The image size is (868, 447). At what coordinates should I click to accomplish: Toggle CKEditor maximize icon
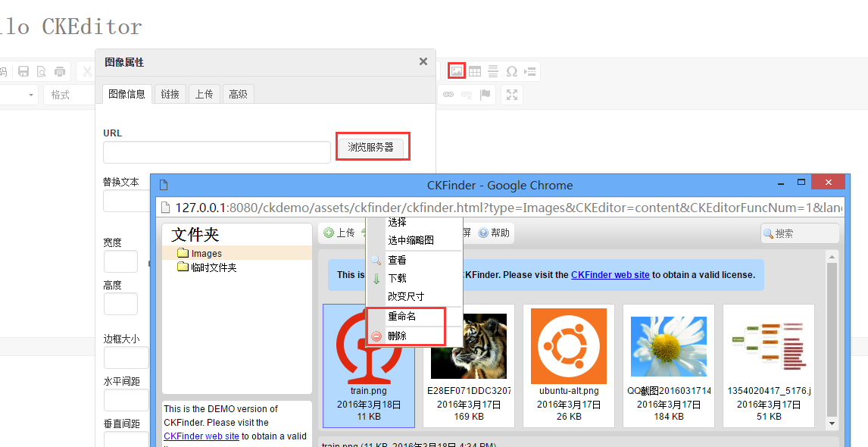(x=512, y=95)
